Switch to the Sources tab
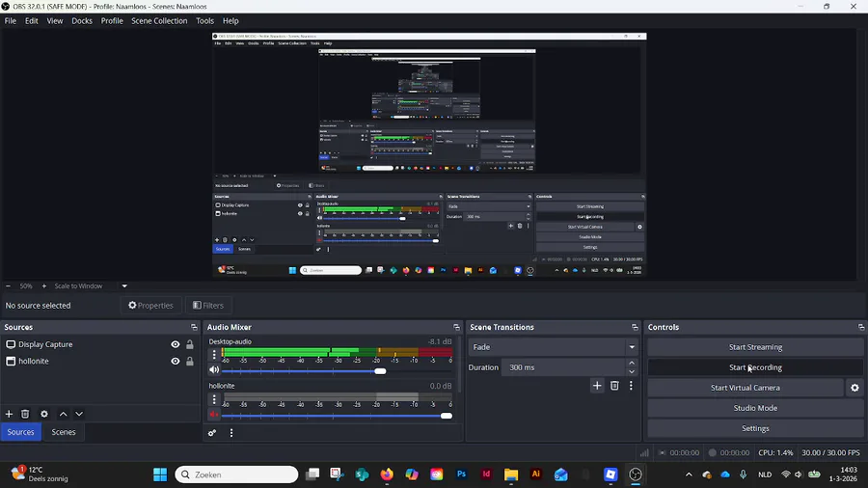The width and height of the screenshot is (868, 488). [21, 432]
